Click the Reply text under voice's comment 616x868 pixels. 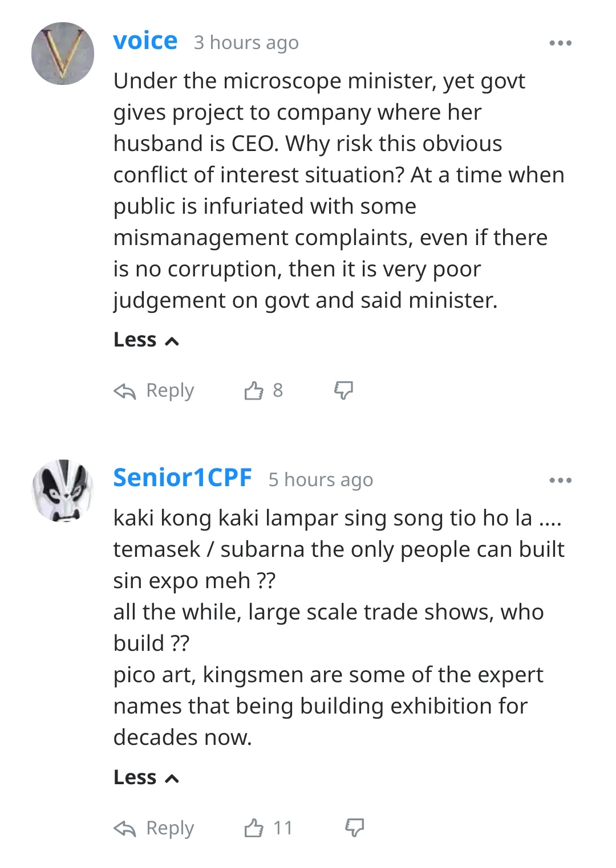[170, 390]
